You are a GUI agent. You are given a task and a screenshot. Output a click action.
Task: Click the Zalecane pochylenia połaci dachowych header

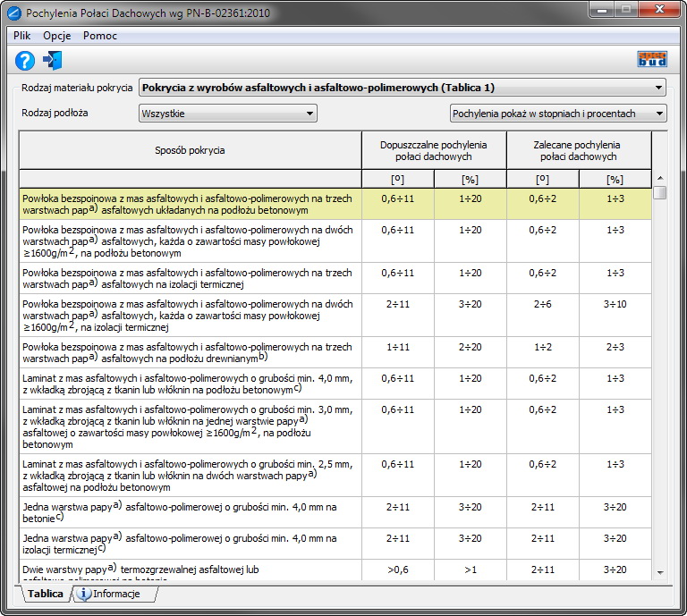[x=578, y=150]
